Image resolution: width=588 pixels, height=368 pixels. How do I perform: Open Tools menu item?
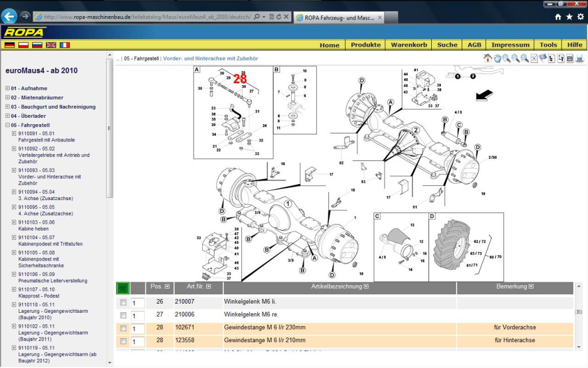pos(548,45)
